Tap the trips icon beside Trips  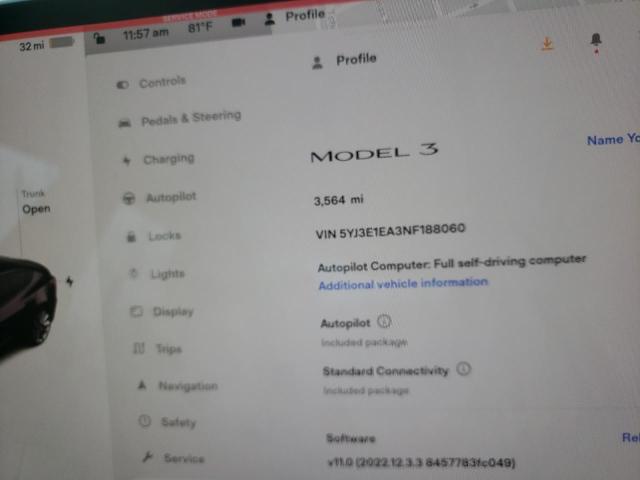139,349
